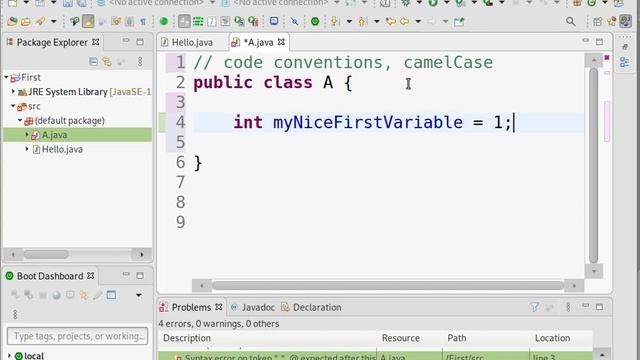Image resolution: width=640 pixels, height=360 pixels.
Task: Toggle block selection mode icon
Action: [129, 21]
